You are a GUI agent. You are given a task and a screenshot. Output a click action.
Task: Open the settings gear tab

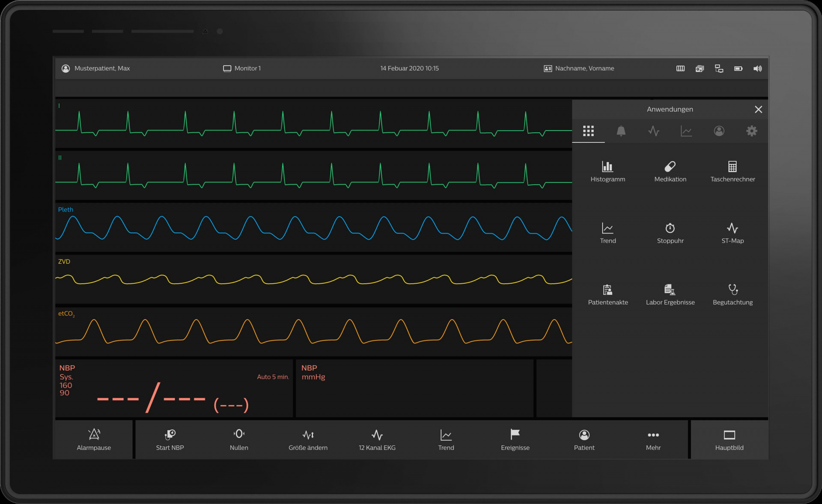pos(752,131)
